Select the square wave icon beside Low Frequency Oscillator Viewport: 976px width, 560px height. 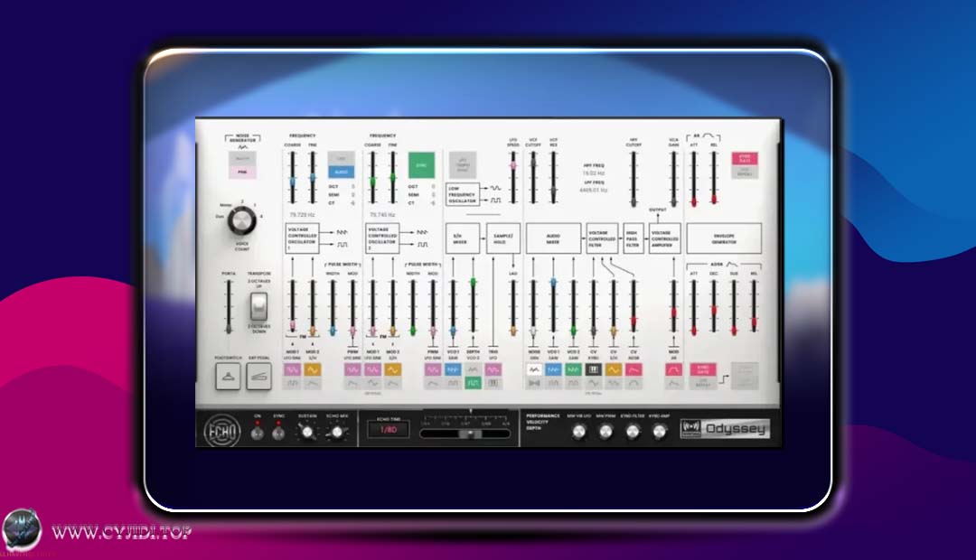tap(496, 201)
